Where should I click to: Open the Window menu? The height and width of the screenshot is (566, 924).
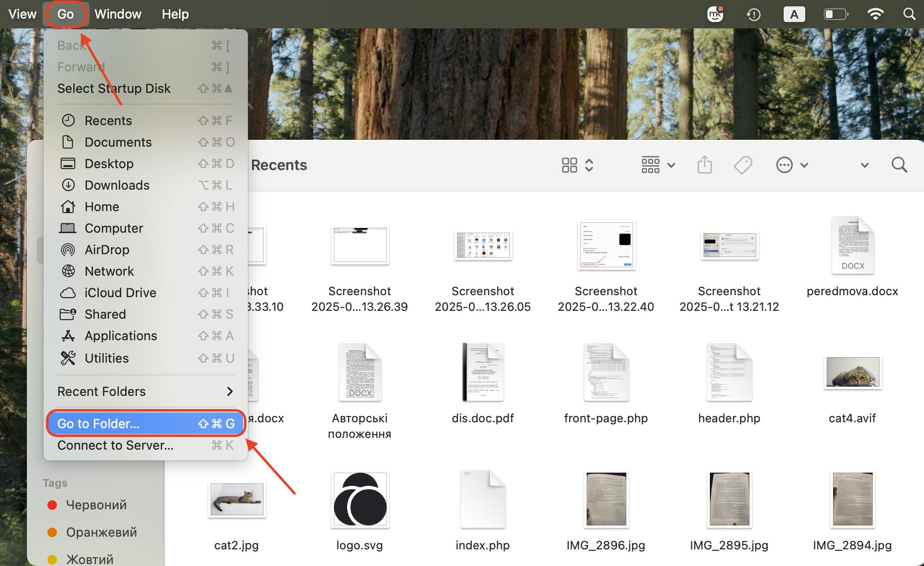pos(117,14)
